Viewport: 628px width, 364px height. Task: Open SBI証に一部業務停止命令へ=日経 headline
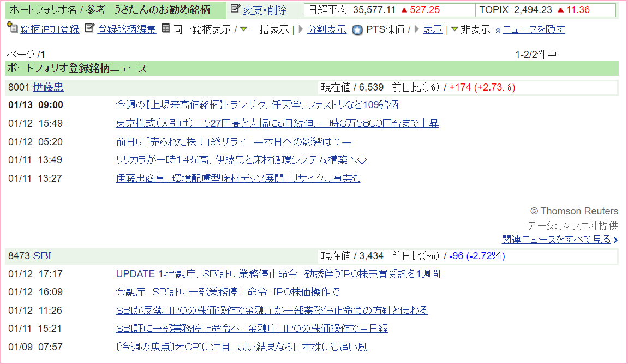252,329
